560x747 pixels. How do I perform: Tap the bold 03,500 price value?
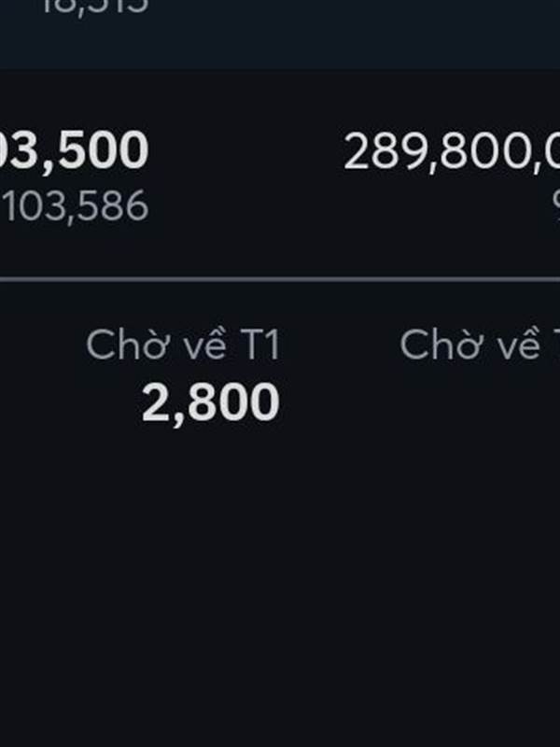tap(75, 150)
